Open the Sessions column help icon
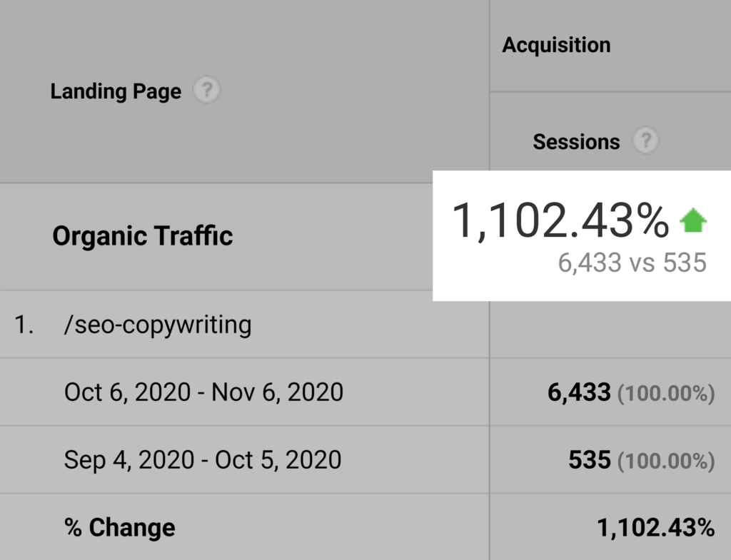Image resolution: width=731 pixels, height=560 pixels. 645,141
